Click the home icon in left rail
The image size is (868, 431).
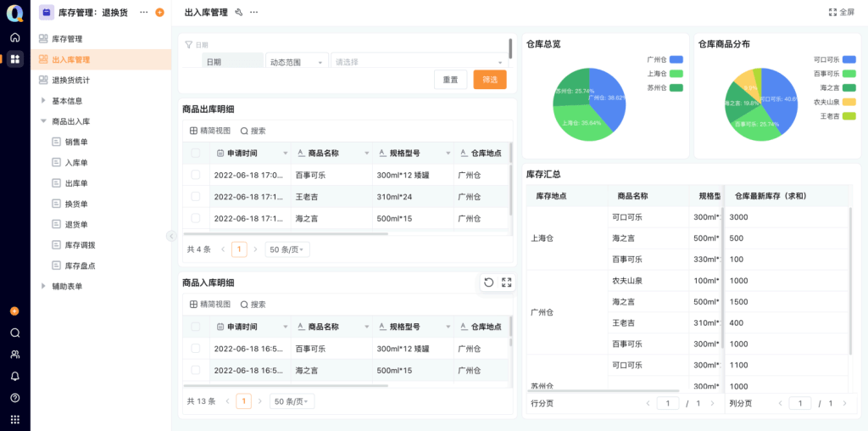[x=14, y=37]
